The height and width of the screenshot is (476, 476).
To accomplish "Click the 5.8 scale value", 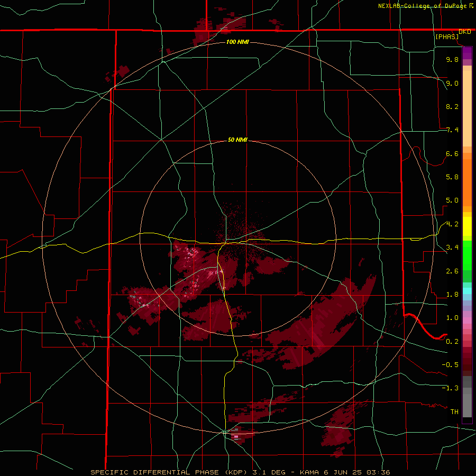I will [x=452, y=177].
